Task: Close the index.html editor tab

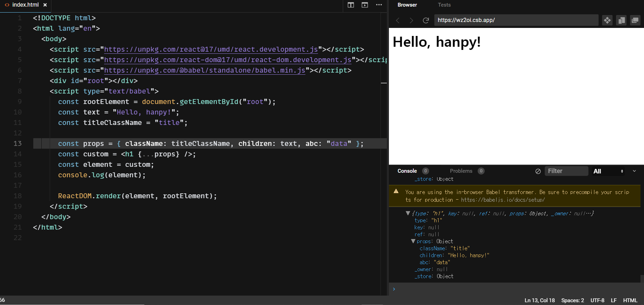Action: click(x=45, y=5)
